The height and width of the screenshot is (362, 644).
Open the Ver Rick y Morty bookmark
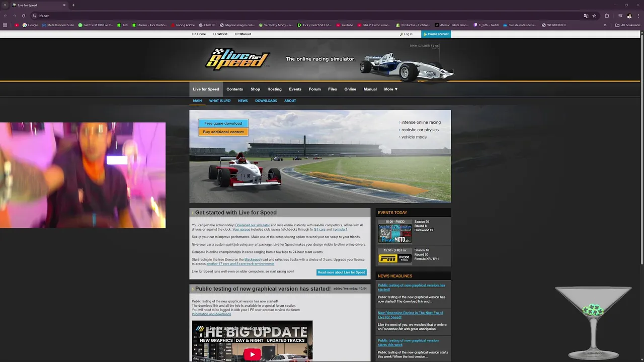[276, 25]
